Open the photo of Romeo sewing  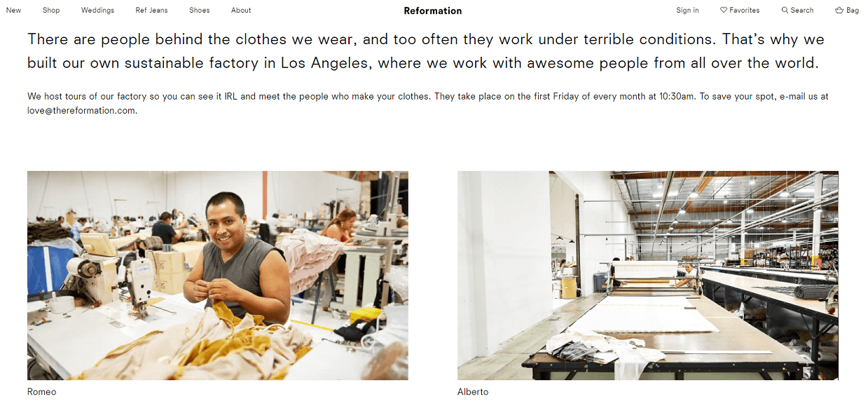coord(218,276)
